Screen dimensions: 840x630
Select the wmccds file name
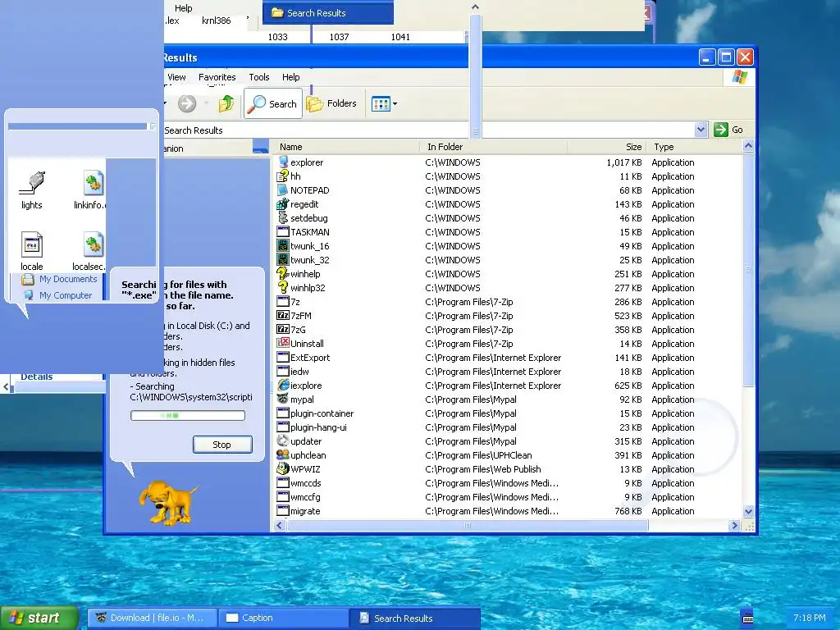point(305,482)
